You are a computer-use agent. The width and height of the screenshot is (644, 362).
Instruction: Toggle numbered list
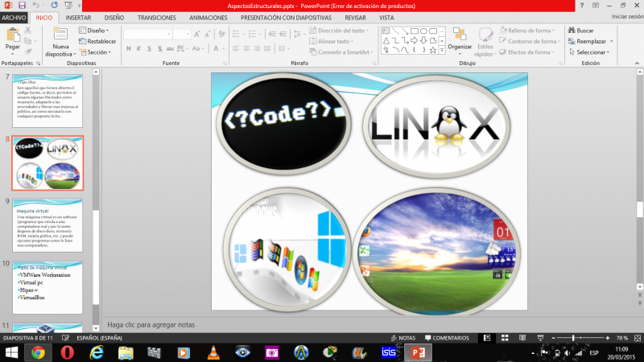pyautogui.click(x=252, y=34)
